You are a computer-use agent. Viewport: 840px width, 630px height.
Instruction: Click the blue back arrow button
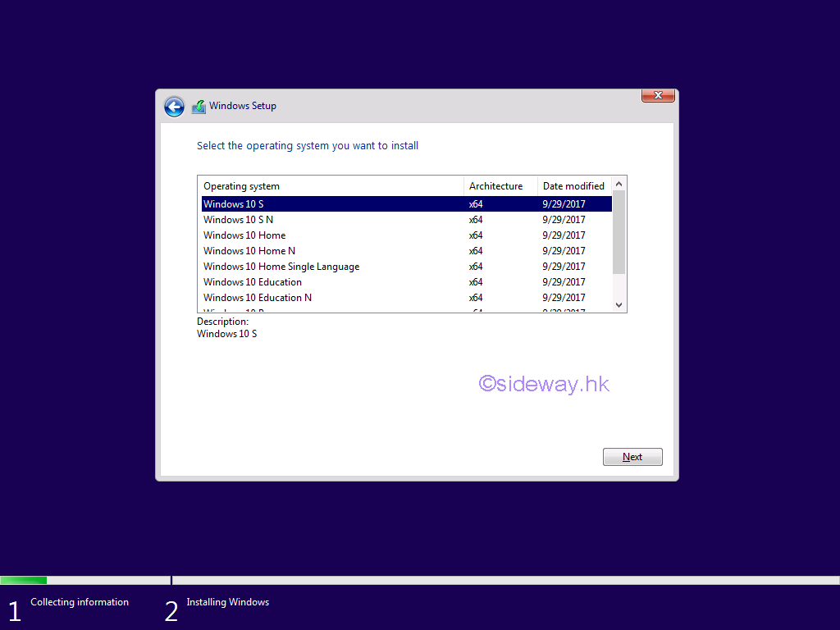click(174, 107)
